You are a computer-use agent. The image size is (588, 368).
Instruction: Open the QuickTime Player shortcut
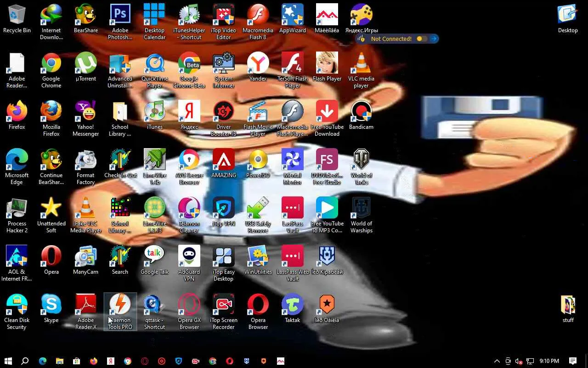[154, 70]
